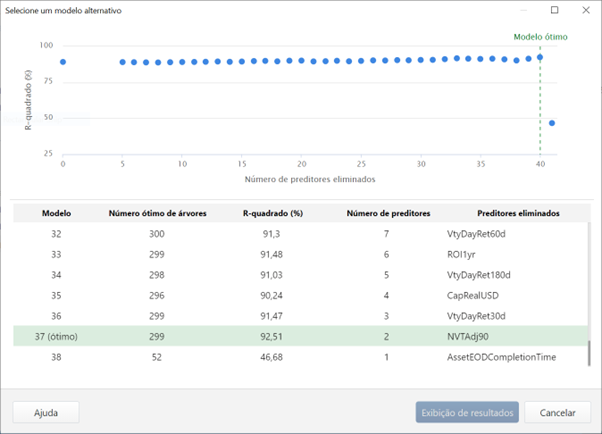Click the R-quadrado (%) column header
The height and width of the screenshot is (434, 602).
point(272,213)
